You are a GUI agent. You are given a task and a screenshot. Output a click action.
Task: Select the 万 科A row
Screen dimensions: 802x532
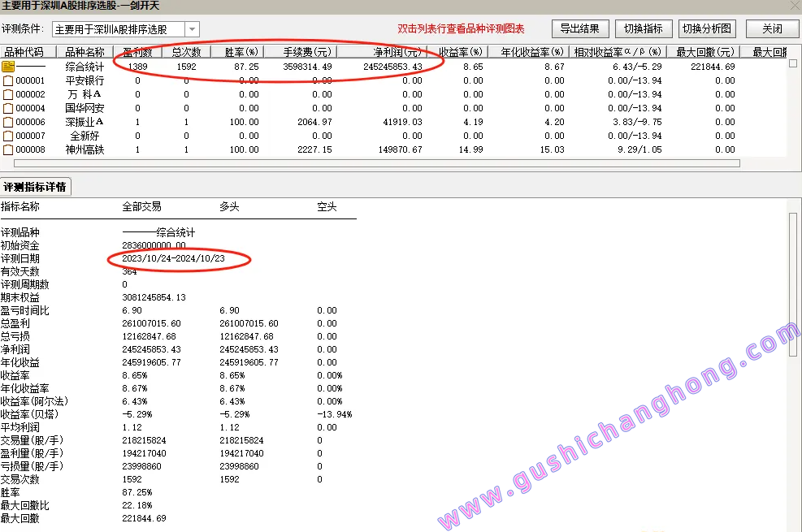tap(392, 94)
